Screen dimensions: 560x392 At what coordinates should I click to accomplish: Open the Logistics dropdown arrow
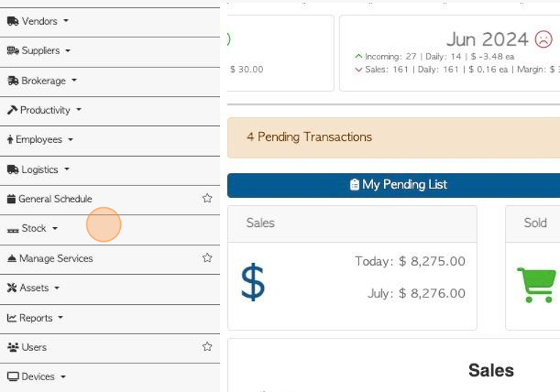[x=67, y=169]
